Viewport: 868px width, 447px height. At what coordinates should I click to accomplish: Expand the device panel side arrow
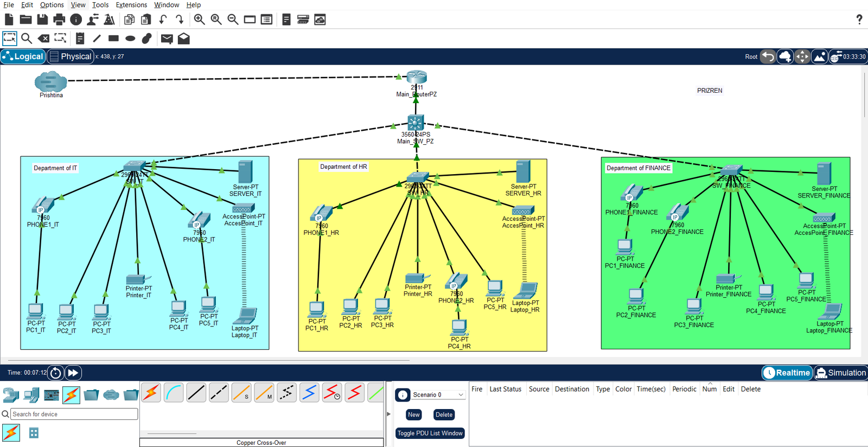[388, 414]
